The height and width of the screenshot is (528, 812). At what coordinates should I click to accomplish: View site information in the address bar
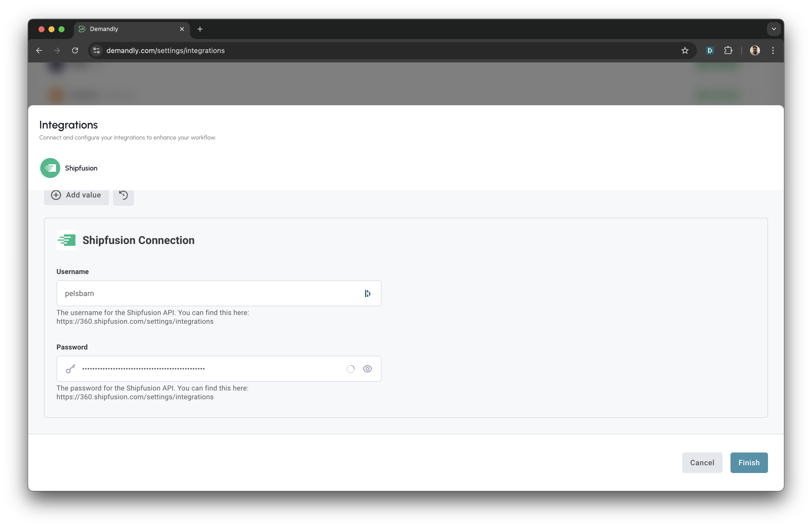click(x=96, y=50)
